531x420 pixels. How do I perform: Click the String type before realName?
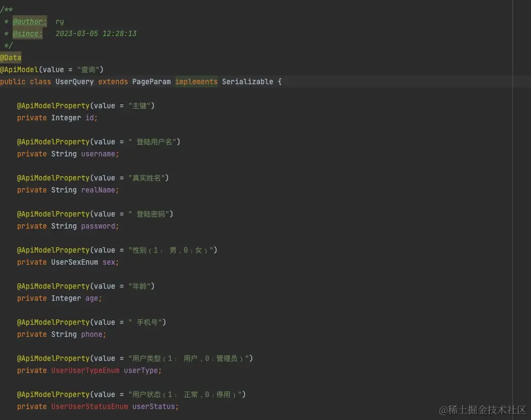64,190
